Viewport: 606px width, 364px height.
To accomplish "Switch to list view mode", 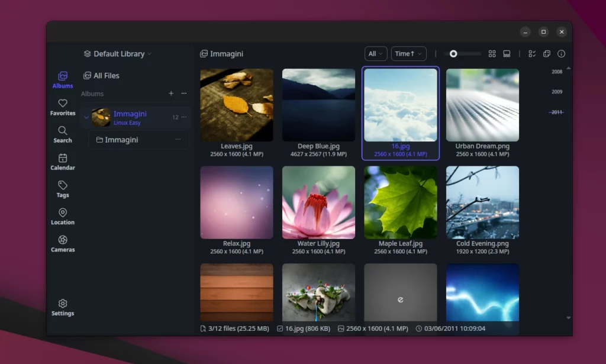I will 507,53.
